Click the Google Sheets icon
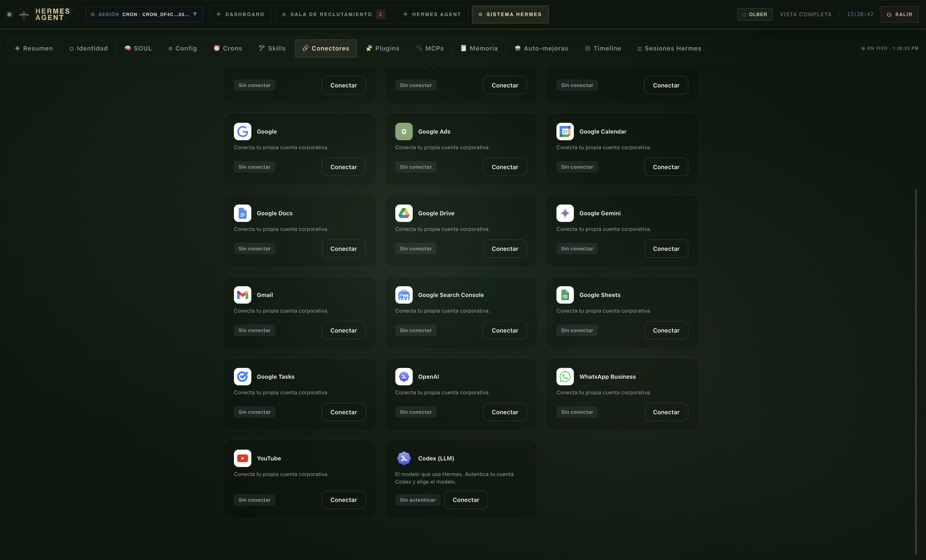 (x=565, y=295)
